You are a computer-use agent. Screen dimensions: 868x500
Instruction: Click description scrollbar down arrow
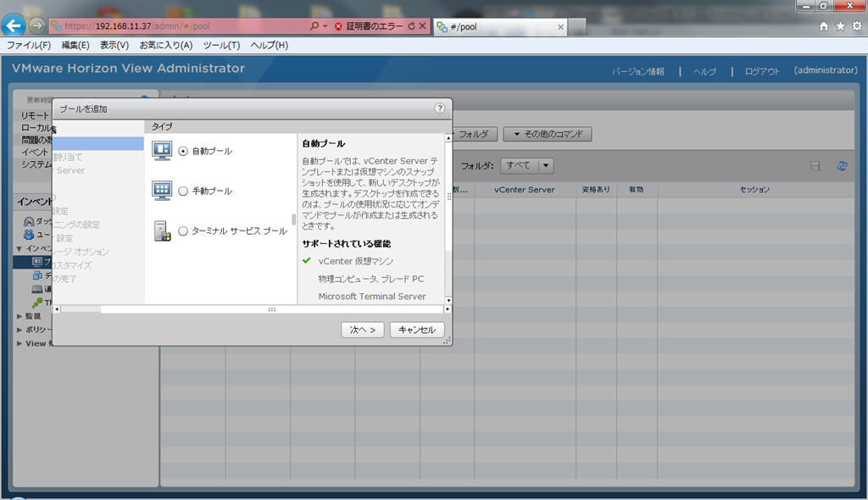448,301
